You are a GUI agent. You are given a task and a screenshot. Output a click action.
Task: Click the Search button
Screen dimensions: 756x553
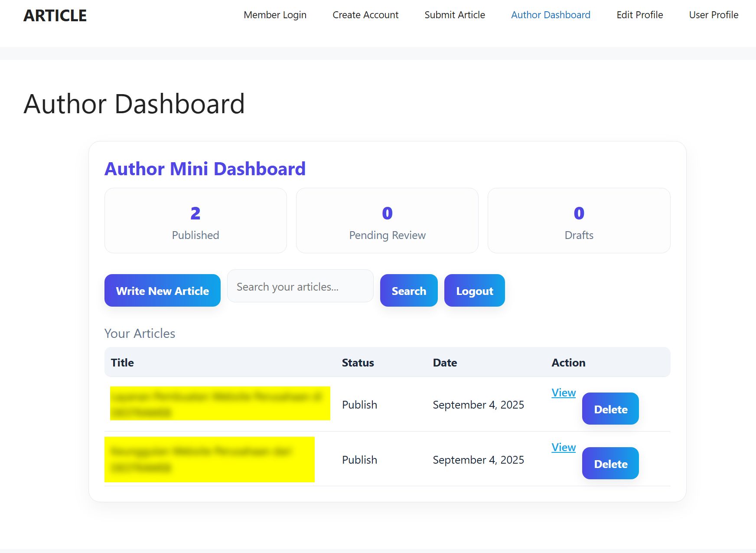tap(409, 291)
